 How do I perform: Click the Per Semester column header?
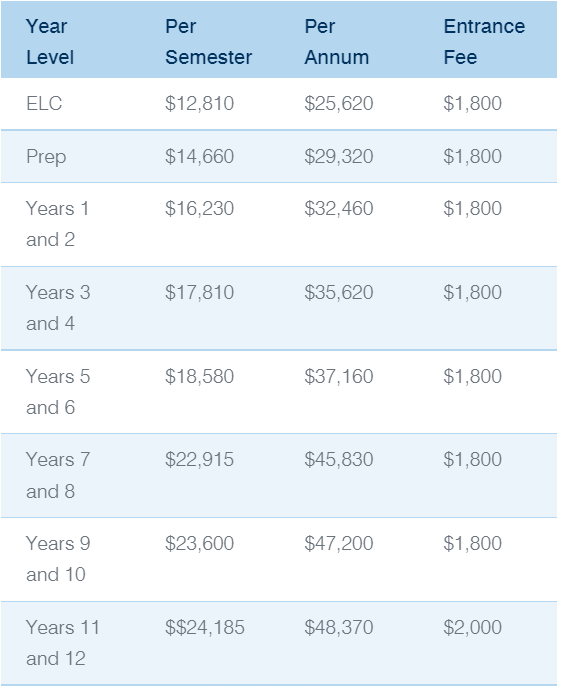point(208,42)
